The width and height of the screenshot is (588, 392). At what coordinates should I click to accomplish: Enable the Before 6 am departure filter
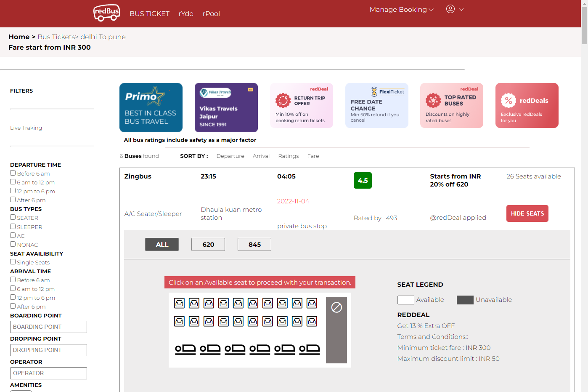pos(13,173)
